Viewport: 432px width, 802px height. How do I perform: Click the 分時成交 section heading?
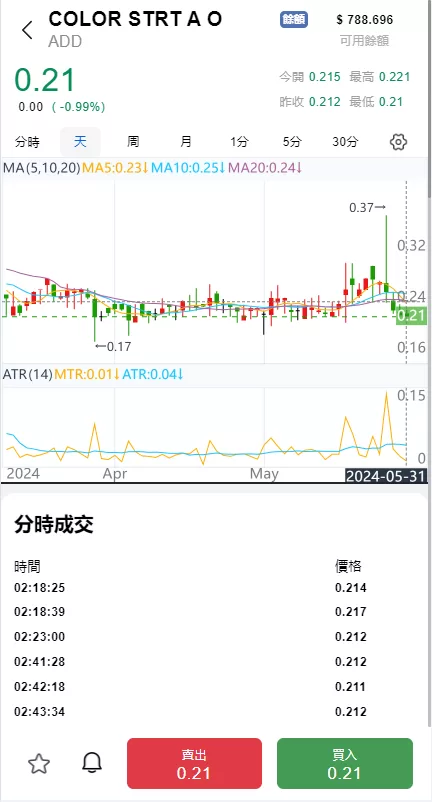tap(54, 525)
